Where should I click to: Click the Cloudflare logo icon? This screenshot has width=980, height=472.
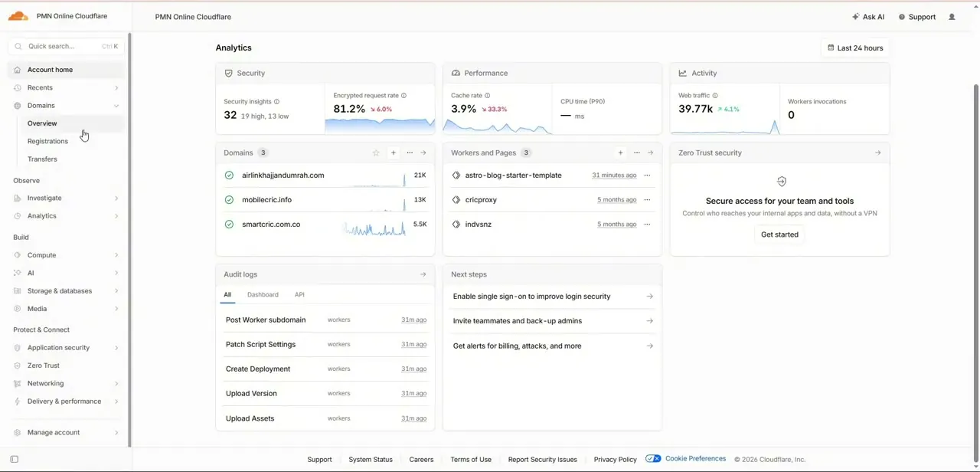[18, 16]
